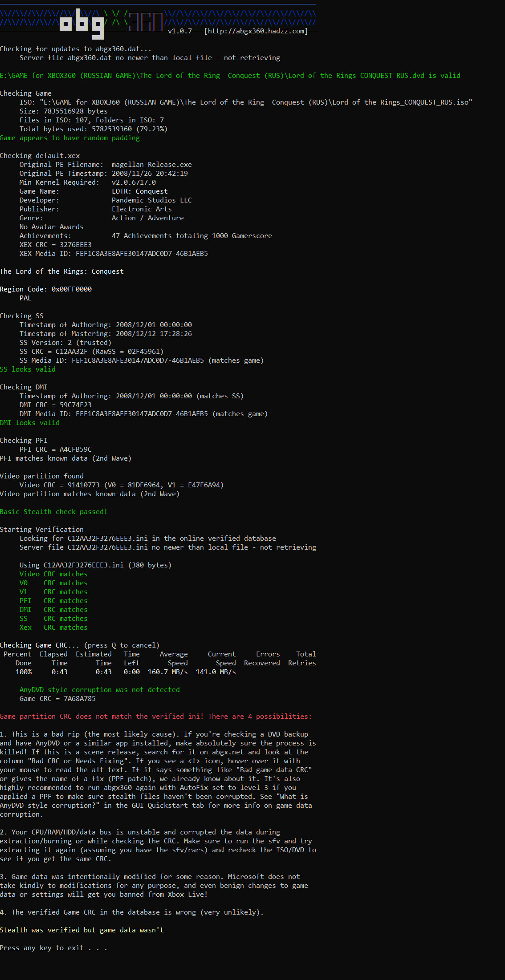Click '4. The verified Game CRC' line
Screen dimensions: 505x980
(132, 912)
